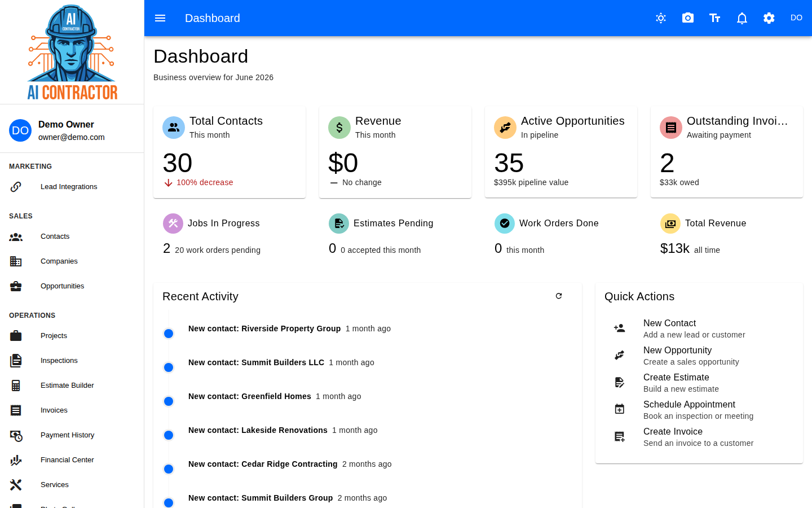
Task: Click "New contact: Lakeside Renovations" activity
Action: (258, 430)
